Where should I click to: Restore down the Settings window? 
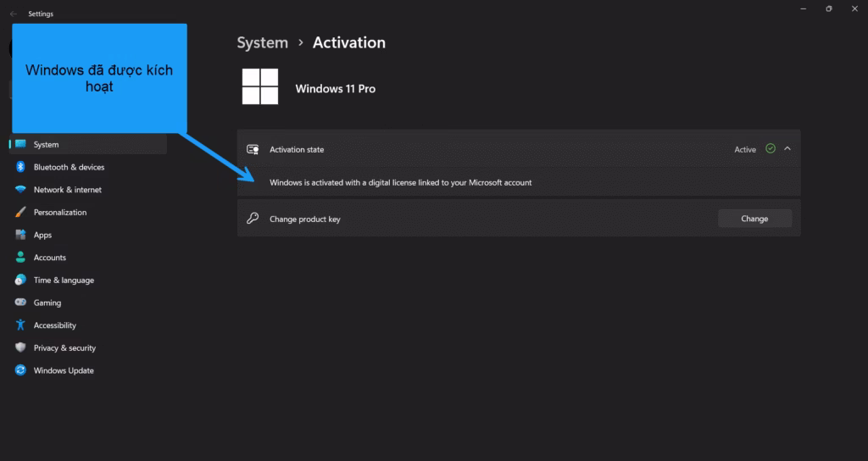click(x=829, y=8)
